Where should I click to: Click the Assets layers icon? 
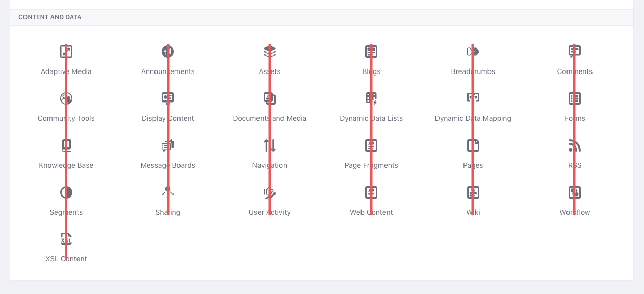pyautogui.click(x=270, y=51)
